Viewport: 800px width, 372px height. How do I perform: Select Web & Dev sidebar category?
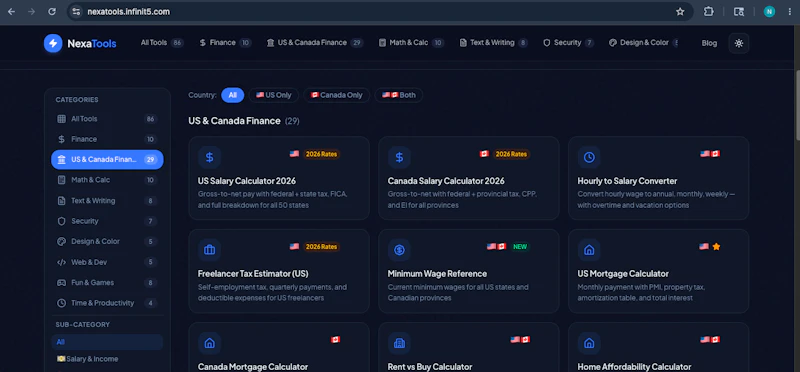pos(107,262)
